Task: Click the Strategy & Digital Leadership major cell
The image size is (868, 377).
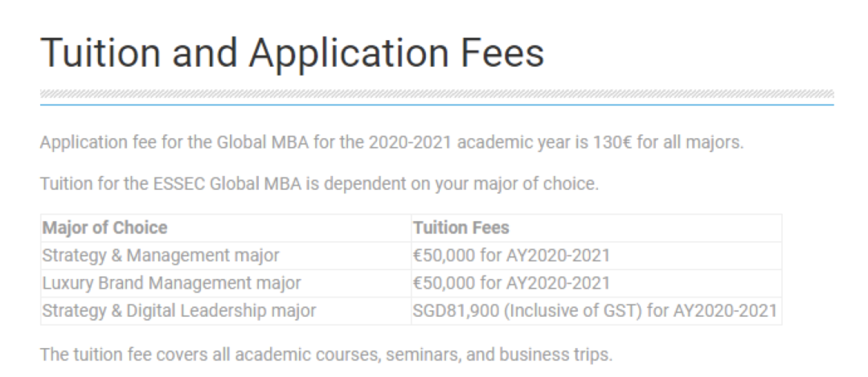Action: pos(226,310)
